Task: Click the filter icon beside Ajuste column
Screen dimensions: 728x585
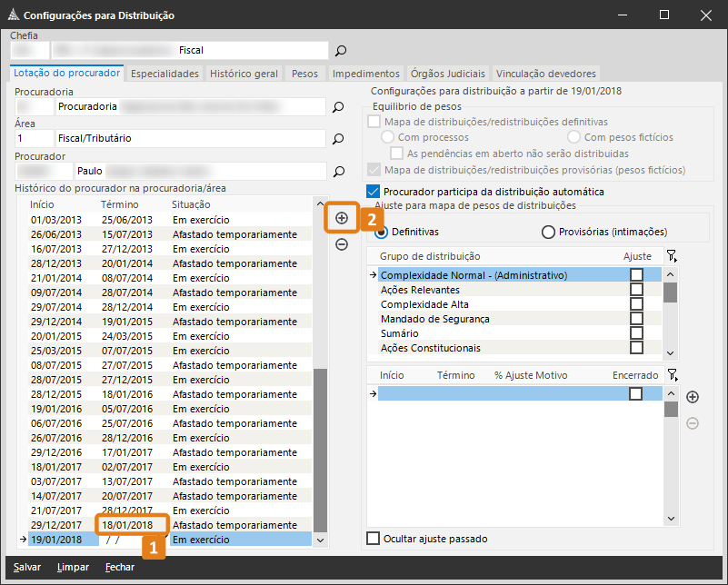Action: (x=671, y=257)
